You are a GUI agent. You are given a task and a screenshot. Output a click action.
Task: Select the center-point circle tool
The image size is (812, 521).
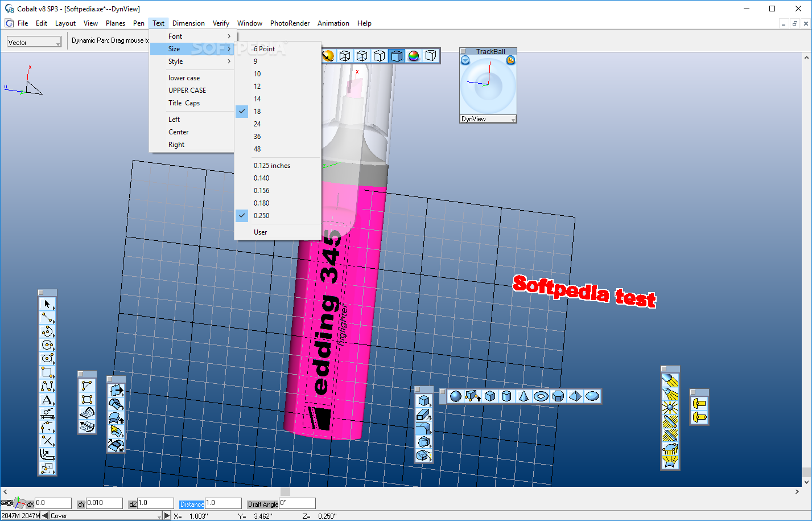tap(47, 345)
